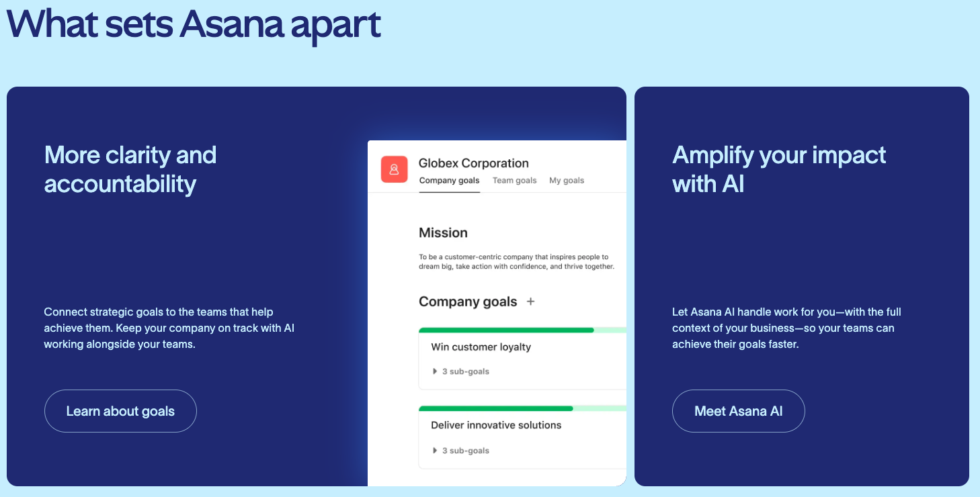Click the red Globex Corporation logo icon

click(394, 169)
